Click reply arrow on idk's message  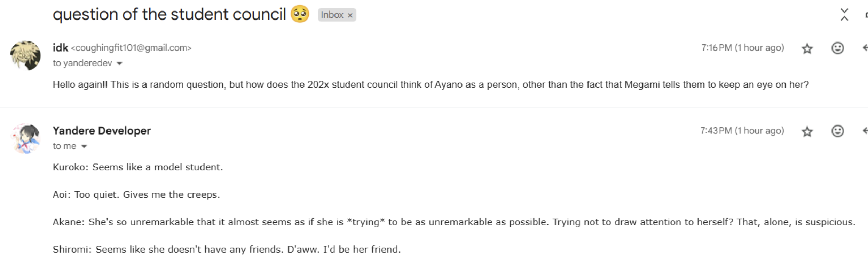[x=865, y=48]
